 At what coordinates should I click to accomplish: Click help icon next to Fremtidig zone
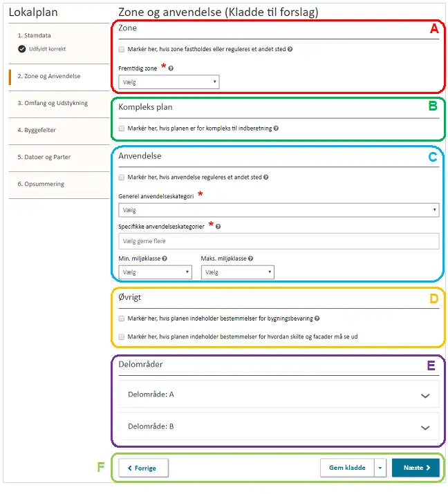(171, 69)
